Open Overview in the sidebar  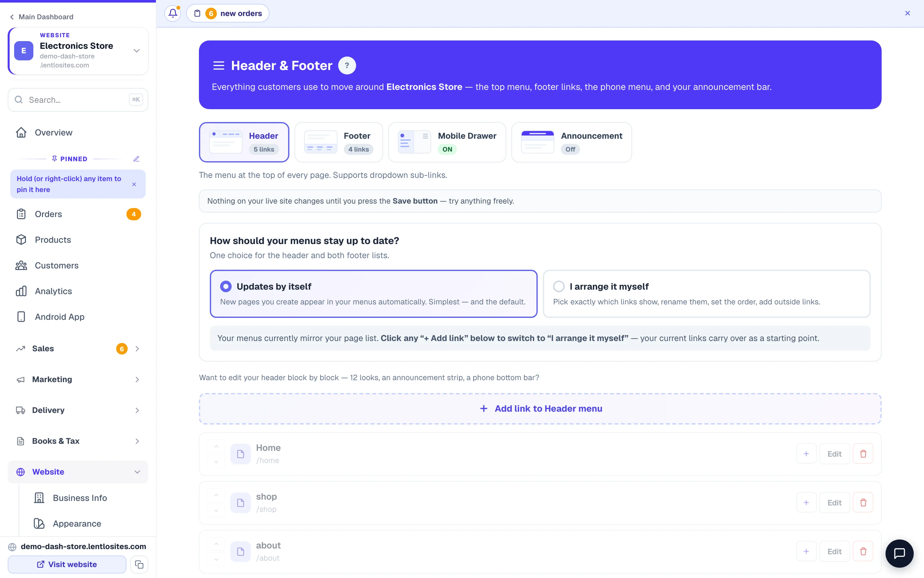pyautogui.click(x=78, y=133)
